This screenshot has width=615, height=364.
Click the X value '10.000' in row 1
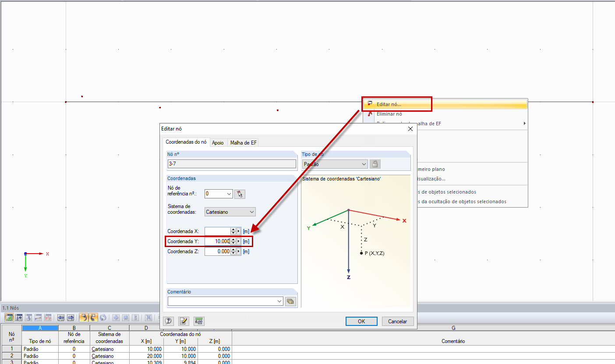[146, 349]
